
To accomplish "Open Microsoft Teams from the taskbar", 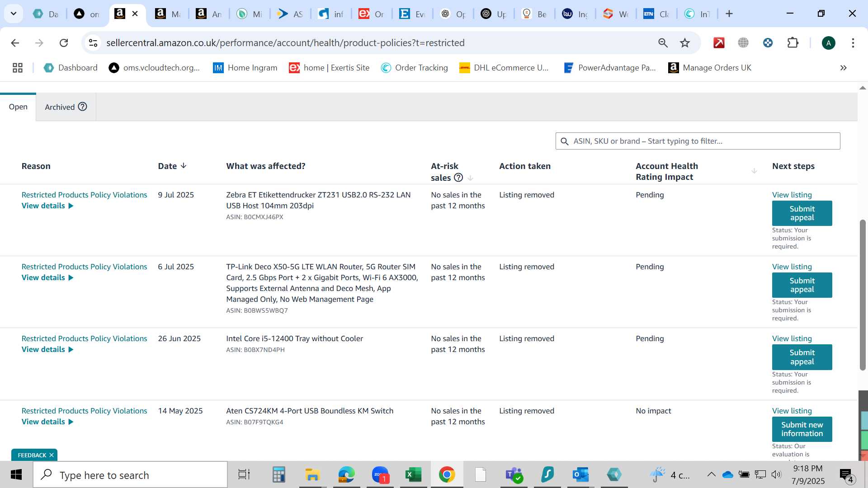I will (x=514, y=474).
